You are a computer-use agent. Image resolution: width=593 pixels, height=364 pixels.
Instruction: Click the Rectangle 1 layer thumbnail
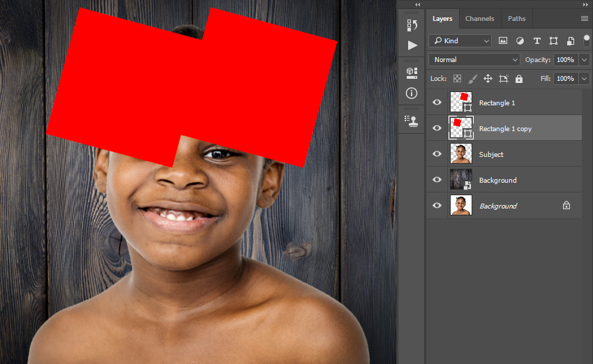[461, 102]
